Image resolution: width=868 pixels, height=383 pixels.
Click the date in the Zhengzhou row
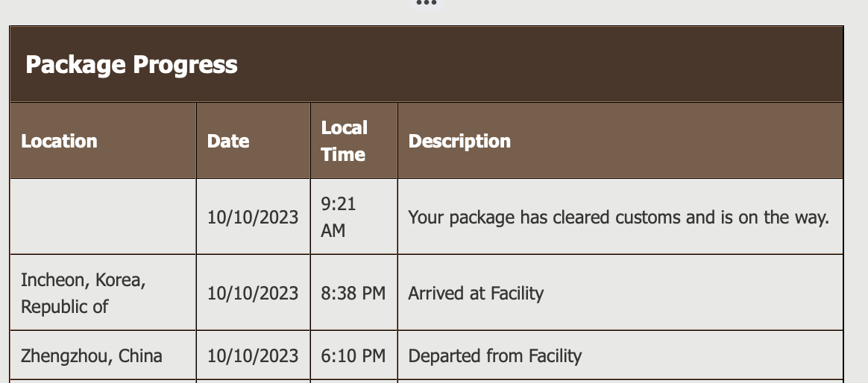253,356
